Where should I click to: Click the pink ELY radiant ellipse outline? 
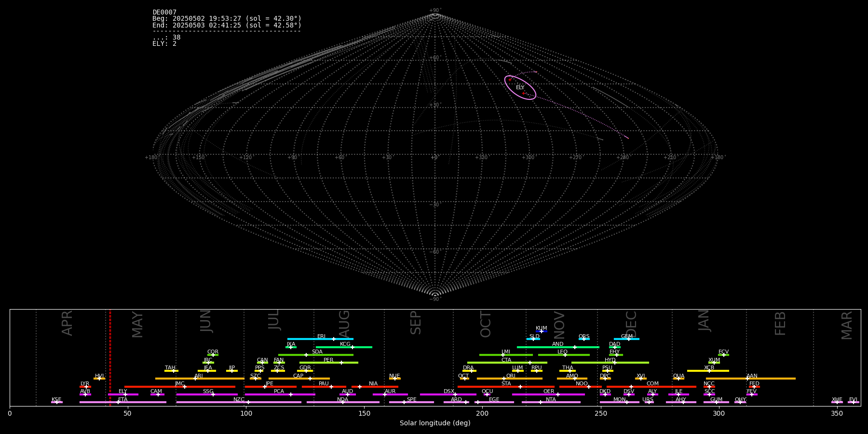coord(520,87)
